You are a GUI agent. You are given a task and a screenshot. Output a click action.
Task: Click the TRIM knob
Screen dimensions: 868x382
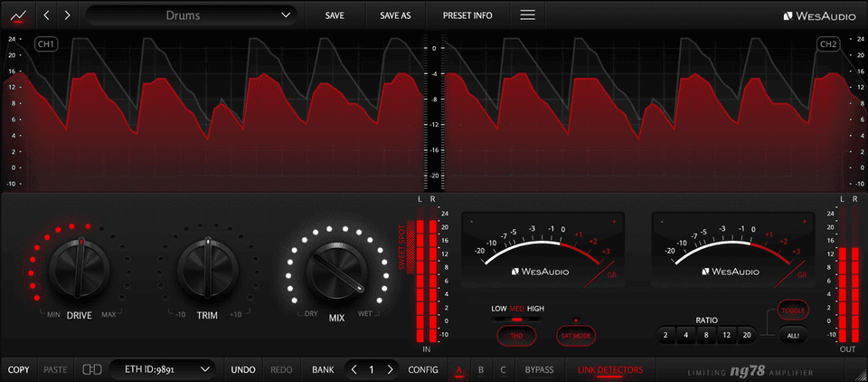pyautogui.click(x=208, y=270)
